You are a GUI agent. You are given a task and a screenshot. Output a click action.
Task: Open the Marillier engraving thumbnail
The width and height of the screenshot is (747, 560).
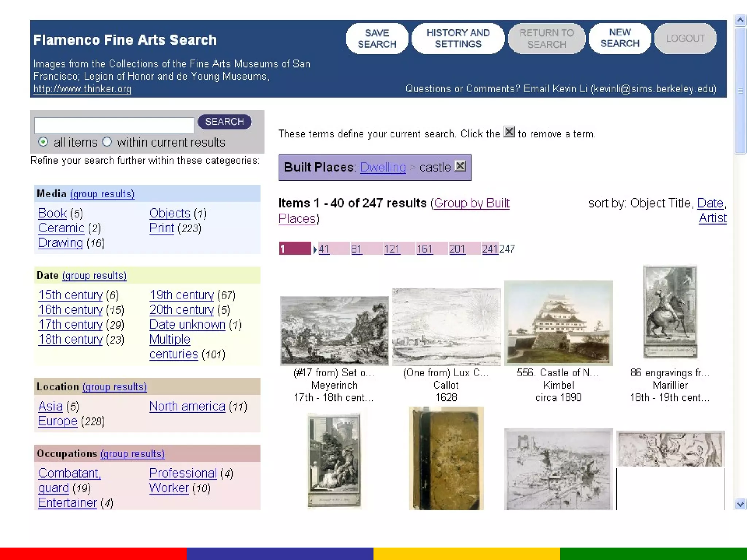[670, 312]
